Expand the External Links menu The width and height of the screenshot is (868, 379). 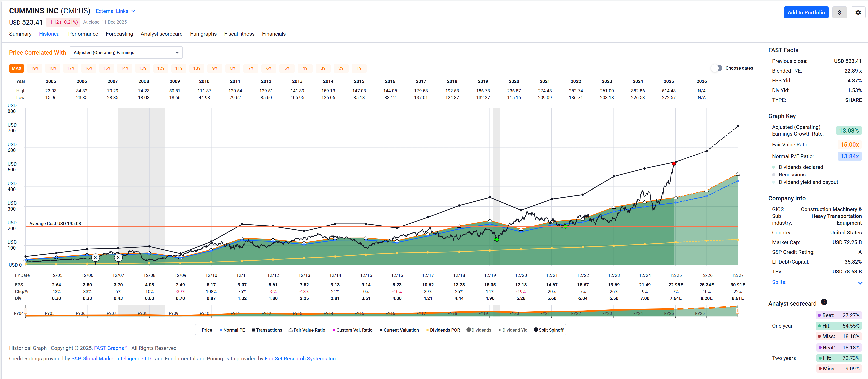[115, 11]
